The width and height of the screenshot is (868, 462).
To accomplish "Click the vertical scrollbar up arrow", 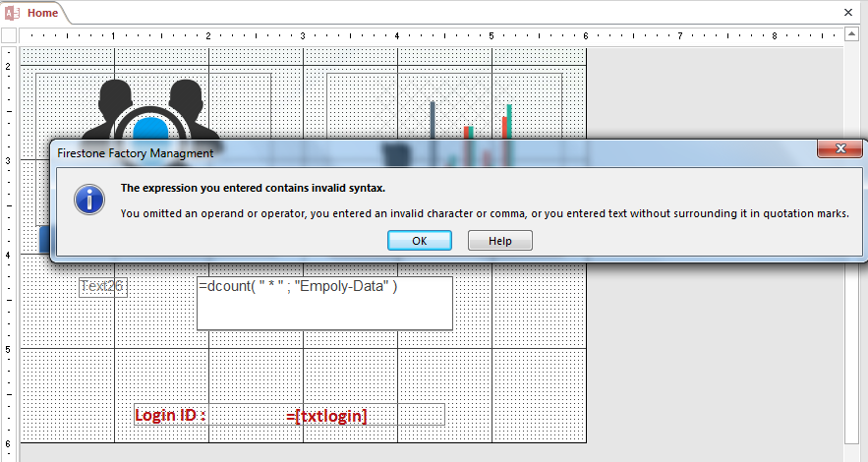I will (851, 34).
